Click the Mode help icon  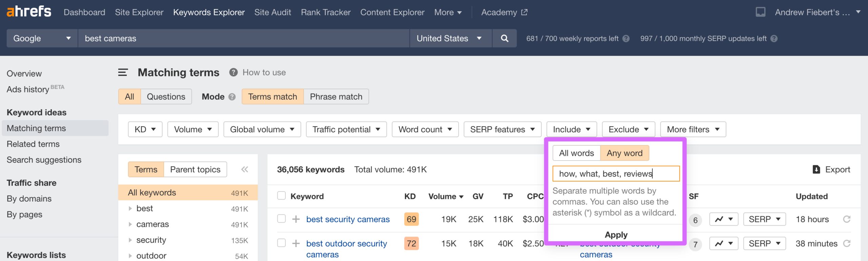click(232, 97)
